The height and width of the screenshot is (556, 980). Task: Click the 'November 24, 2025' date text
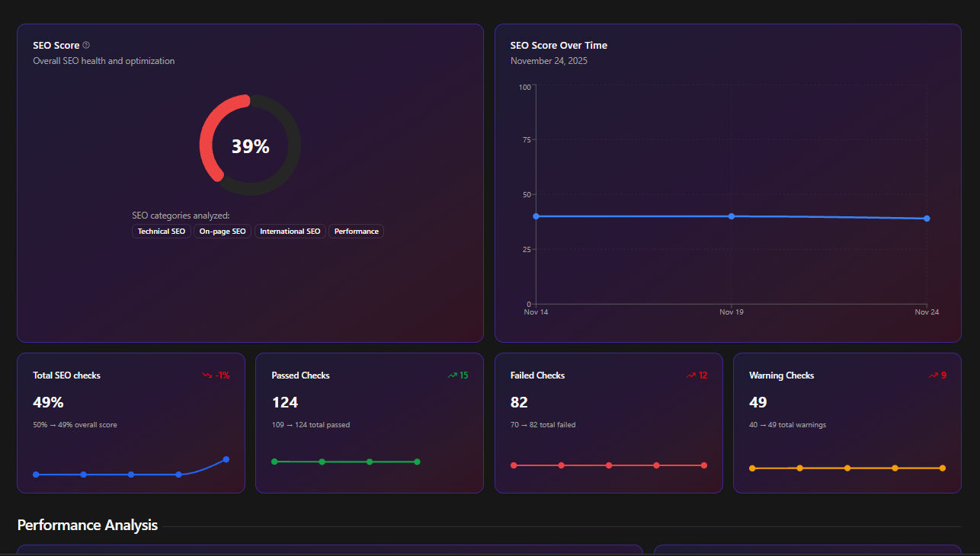click(x=549, y=61)
